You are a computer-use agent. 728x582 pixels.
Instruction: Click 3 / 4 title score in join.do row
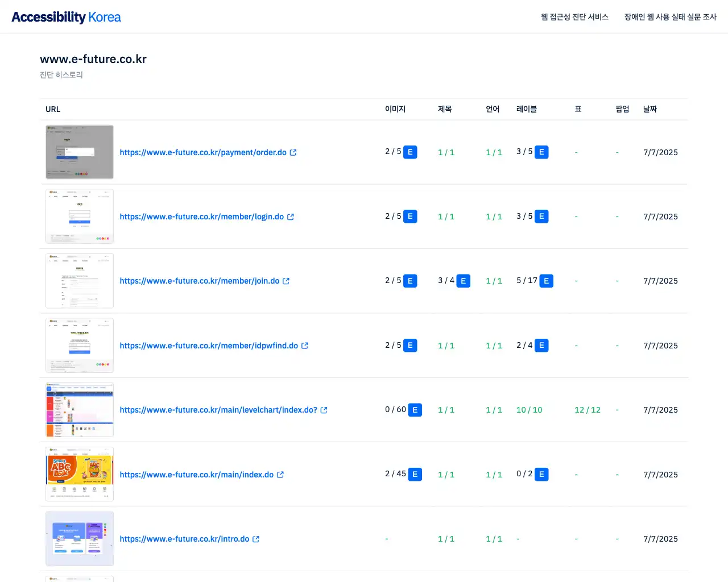(446, 281)
